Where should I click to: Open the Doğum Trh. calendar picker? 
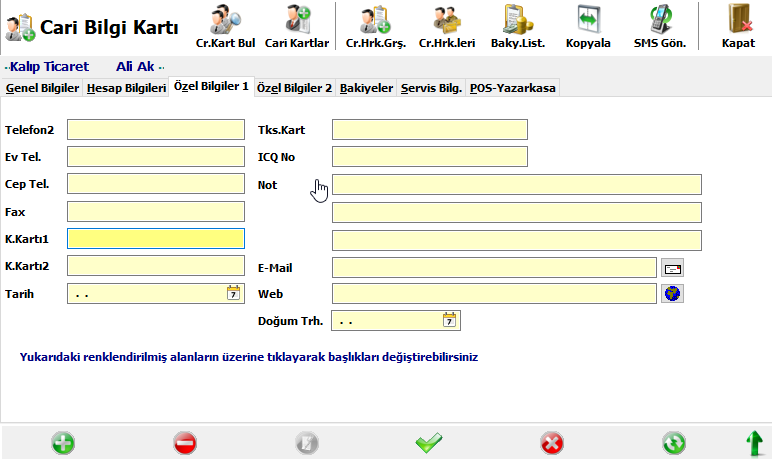(449, 321)
